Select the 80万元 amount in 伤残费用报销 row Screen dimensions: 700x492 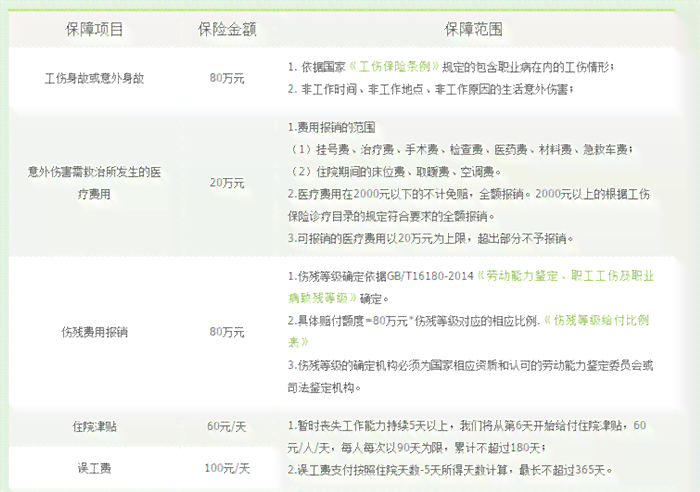[227, 332]
